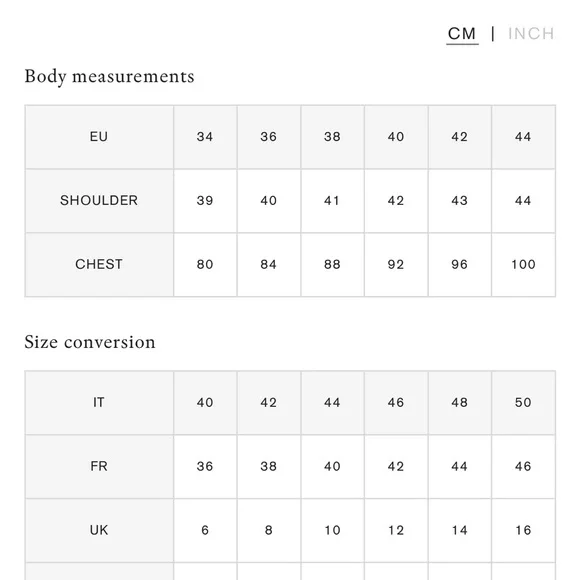This screenshot has height=580, width=580.
Task: Select FR size 38 cell
Action: [269, 466]
